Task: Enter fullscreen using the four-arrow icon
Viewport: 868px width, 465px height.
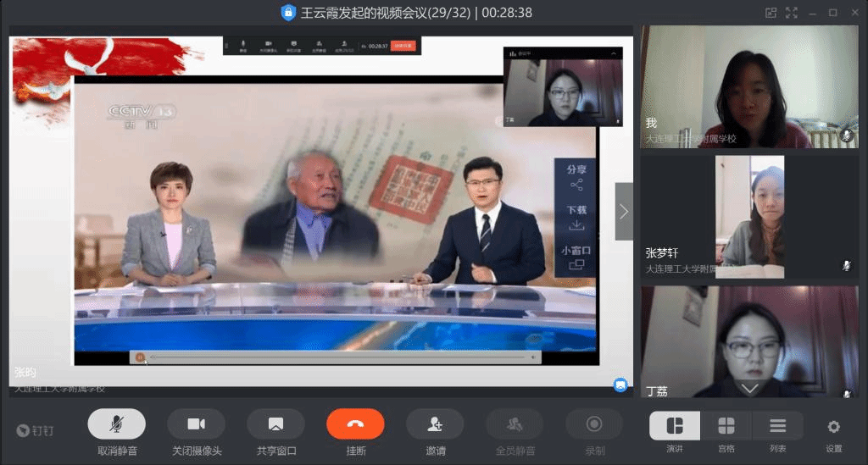Action: click(x=792, y=13)
